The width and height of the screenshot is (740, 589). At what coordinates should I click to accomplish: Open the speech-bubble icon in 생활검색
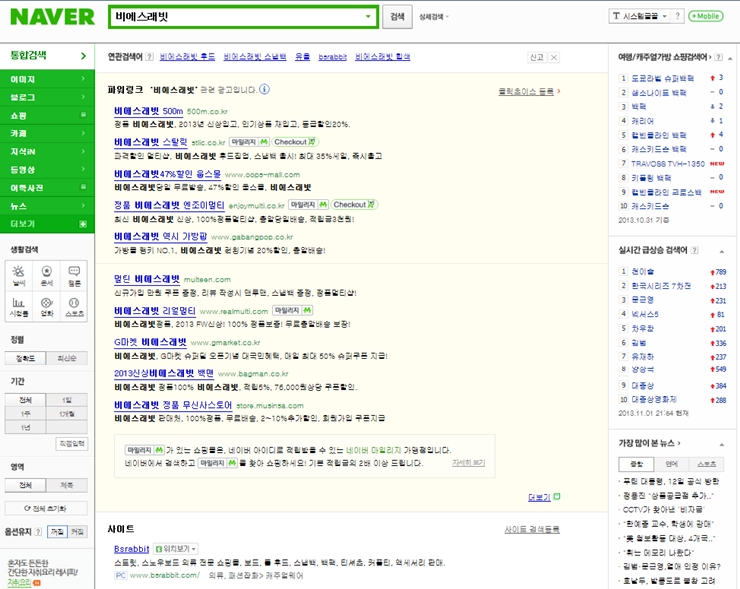click(x=75, y=276)
